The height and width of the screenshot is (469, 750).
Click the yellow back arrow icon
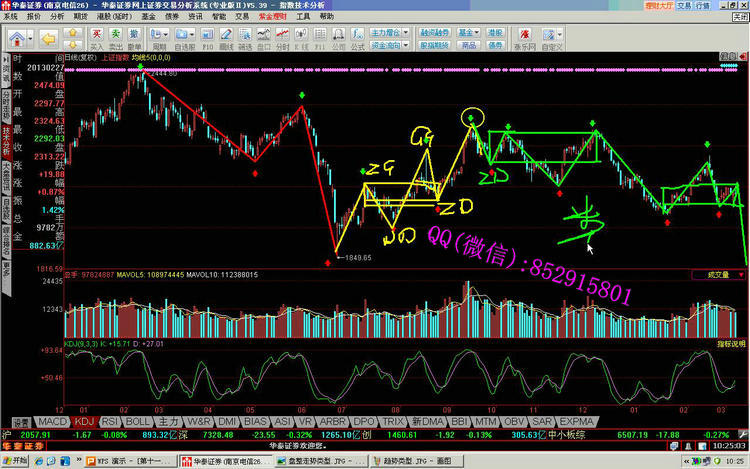pos(48,39)
